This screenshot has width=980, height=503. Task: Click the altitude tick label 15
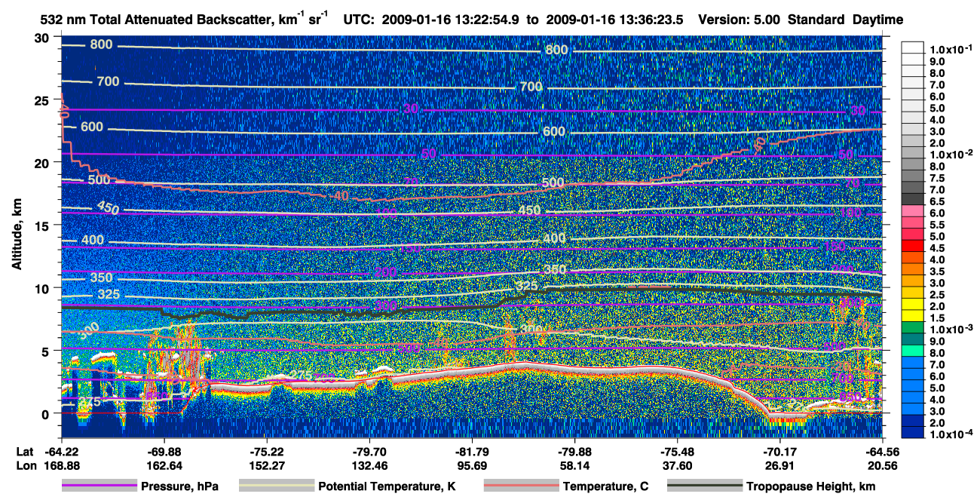point(44,225)
